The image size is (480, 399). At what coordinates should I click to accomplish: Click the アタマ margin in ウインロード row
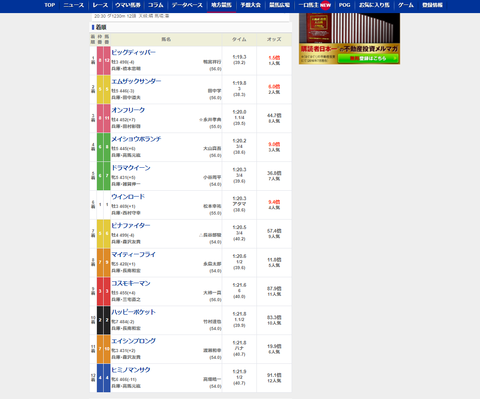239,204
